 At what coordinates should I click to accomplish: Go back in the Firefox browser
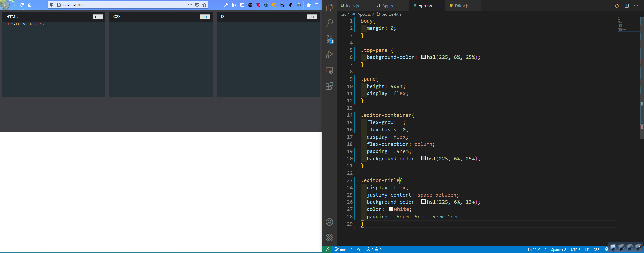[x=5, y=5]
